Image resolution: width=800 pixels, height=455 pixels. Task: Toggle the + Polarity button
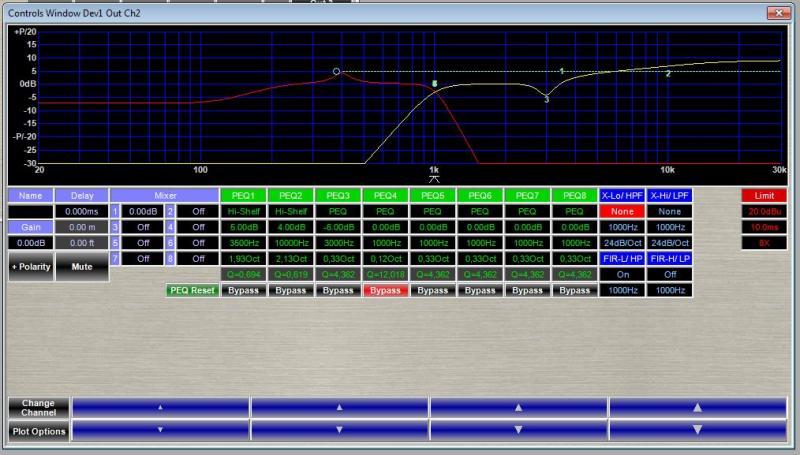[30, 268]
